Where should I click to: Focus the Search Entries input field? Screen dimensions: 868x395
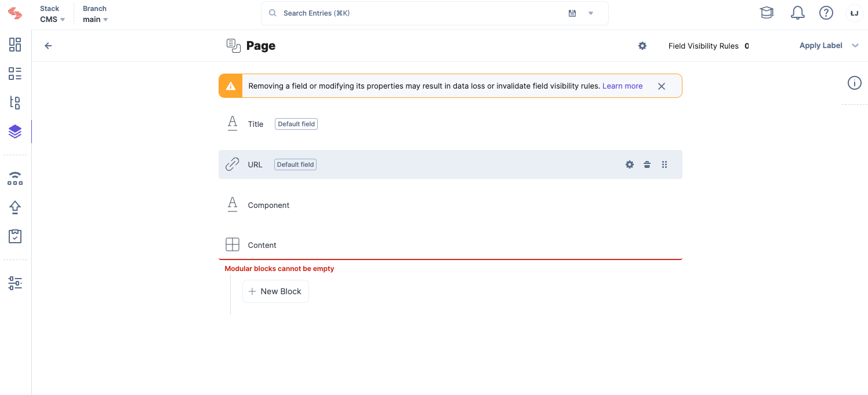point(417,13)
